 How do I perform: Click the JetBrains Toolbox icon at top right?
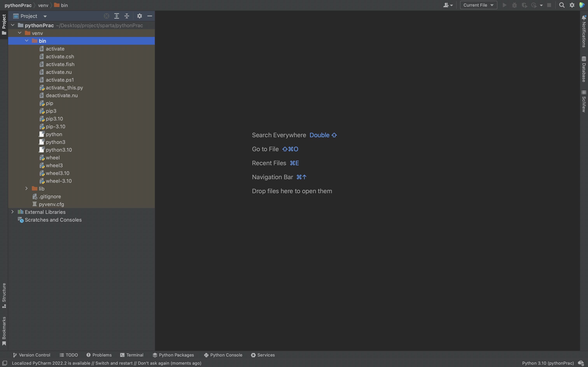582,5
